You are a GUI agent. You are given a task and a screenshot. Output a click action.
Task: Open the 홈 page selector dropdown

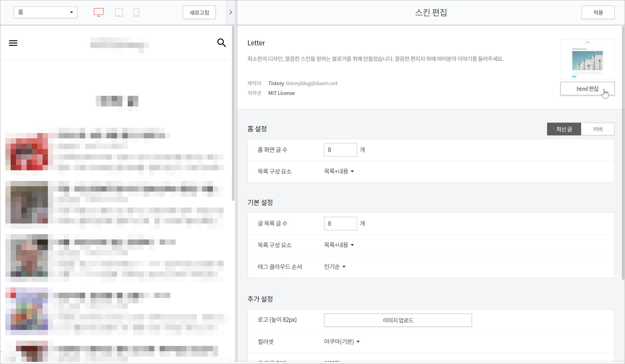click(x=45, y=12)
